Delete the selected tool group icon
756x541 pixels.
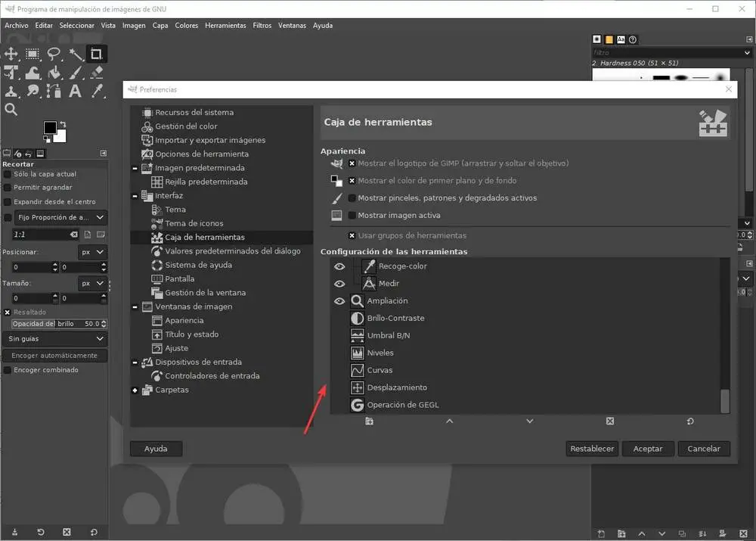(610, 421)
